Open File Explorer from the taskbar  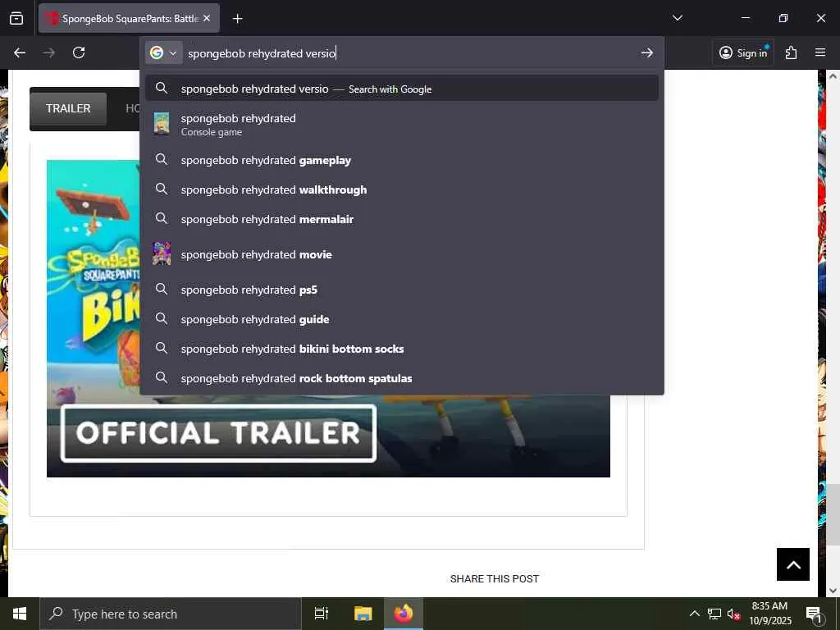(x=363, y=614)
